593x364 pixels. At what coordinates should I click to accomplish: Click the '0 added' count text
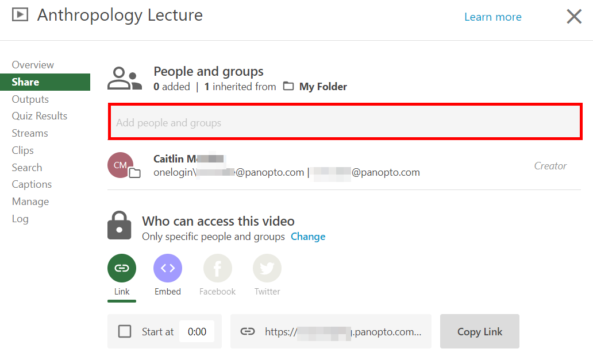pos(172,87)
